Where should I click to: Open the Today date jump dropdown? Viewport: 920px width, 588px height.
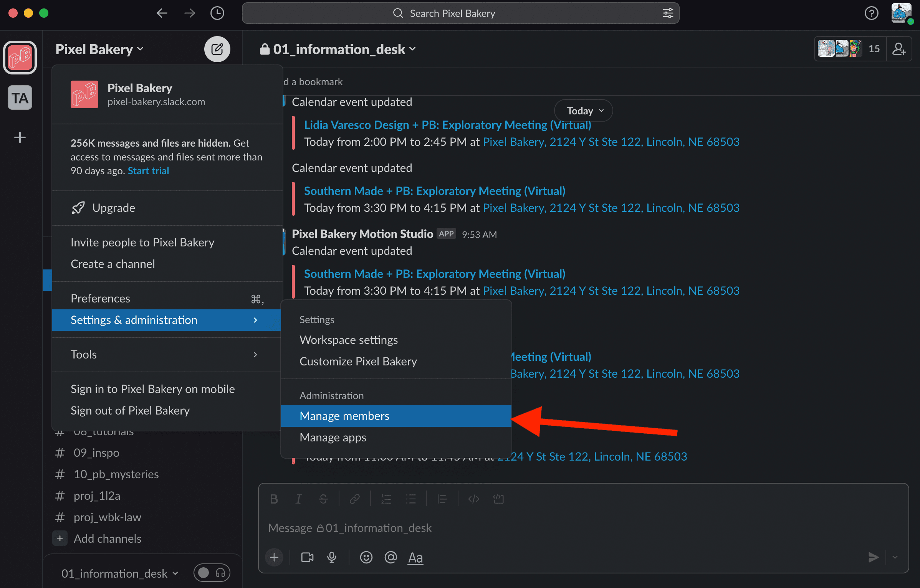click(583, 111)
